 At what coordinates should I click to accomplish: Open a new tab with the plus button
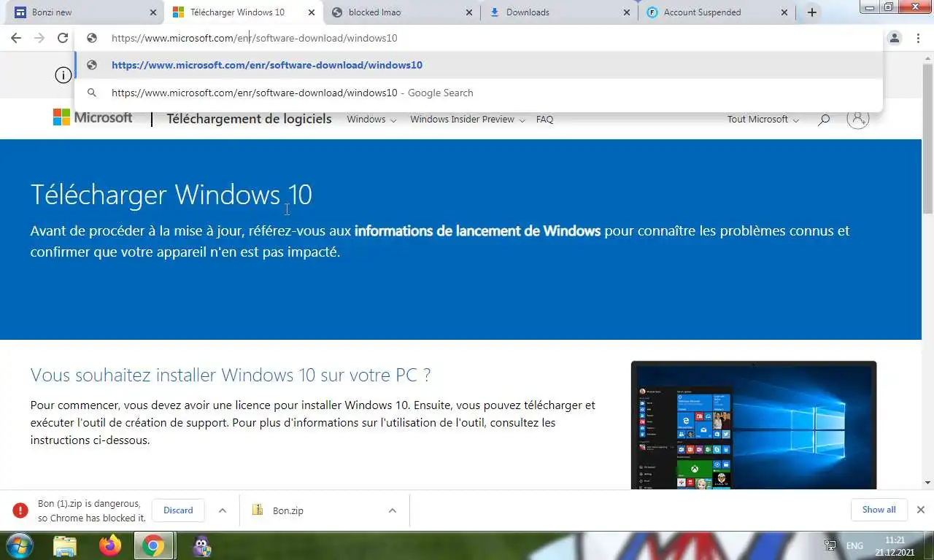tap(811, 12)
